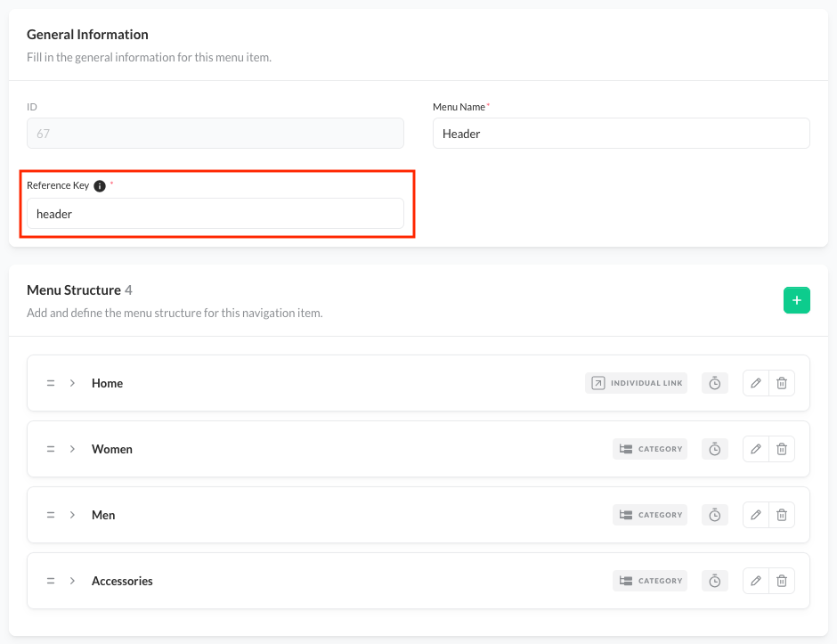Edit the Accessories menu item
The width and height of the screenshot is (837, 644).
(755, 581)
